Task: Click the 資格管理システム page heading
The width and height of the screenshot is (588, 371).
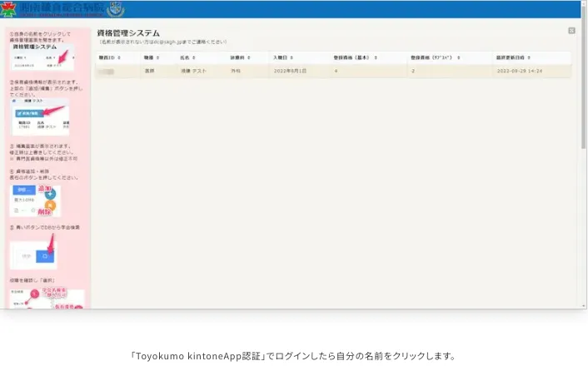Action: coord(128,33)
